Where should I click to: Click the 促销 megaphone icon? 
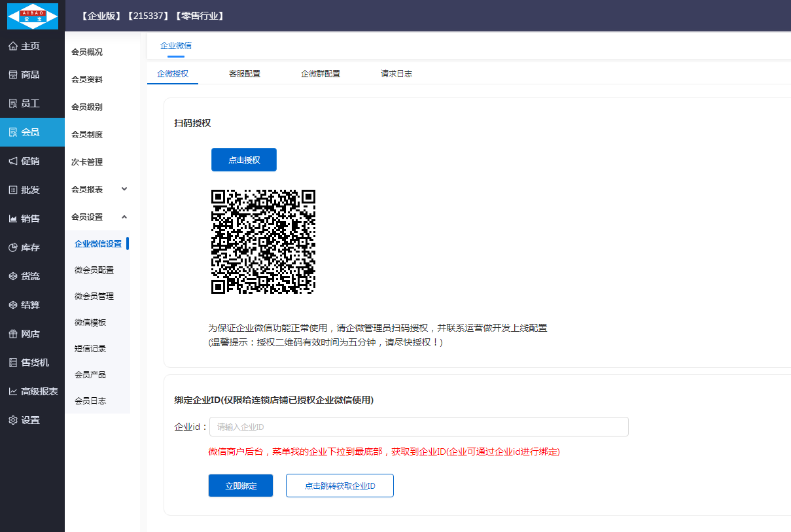(x=13, y=161)
